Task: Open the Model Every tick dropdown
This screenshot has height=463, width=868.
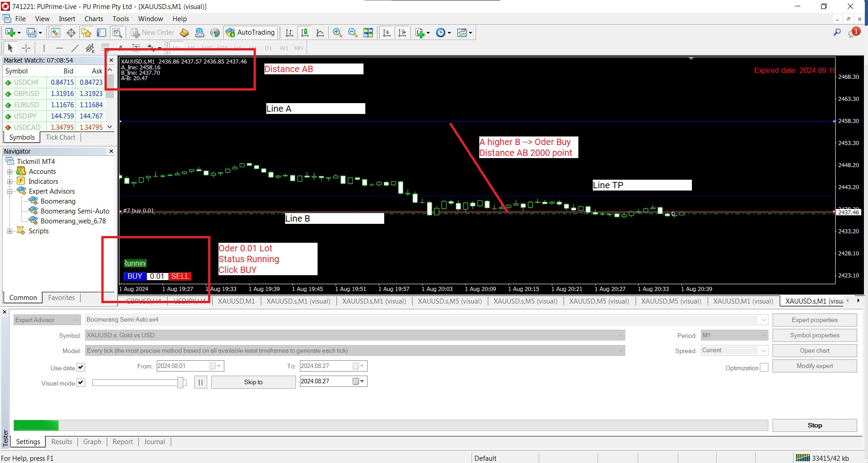Action: pos(355,350)
